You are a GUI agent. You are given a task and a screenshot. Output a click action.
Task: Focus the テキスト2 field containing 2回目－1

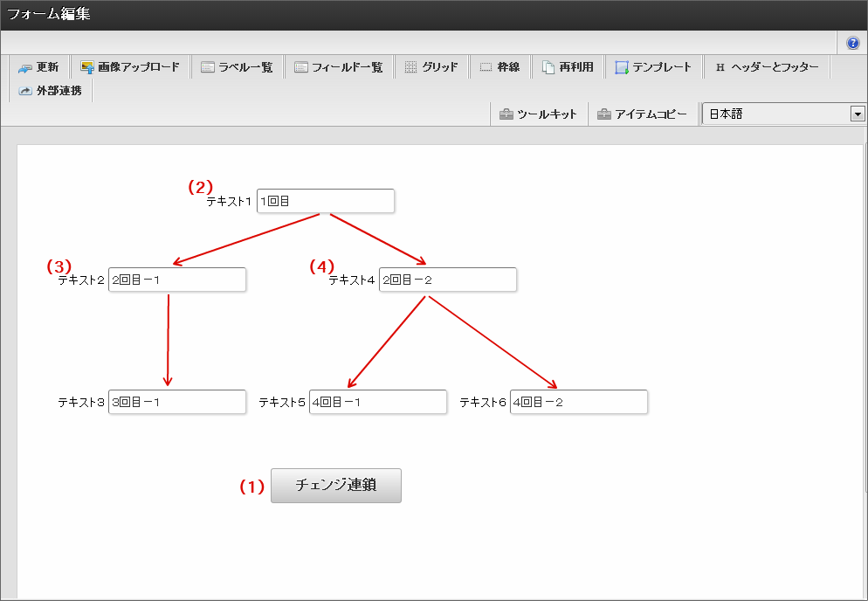(177, 280)
